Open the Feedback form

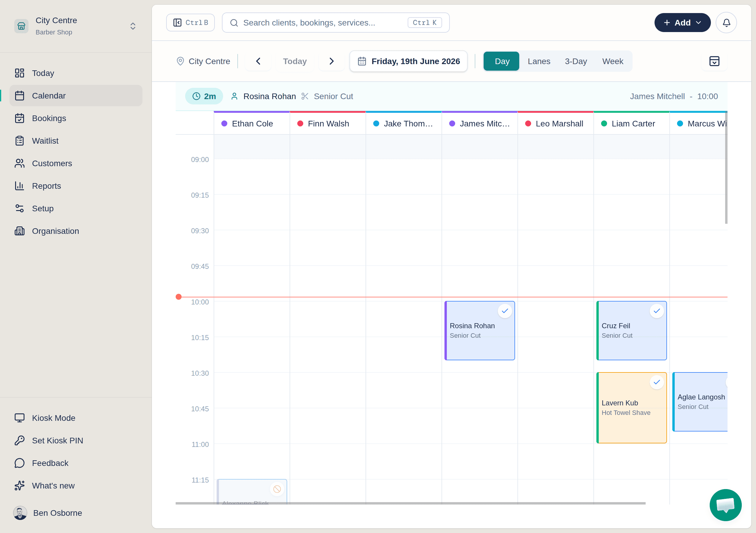[x=76, y=463]
